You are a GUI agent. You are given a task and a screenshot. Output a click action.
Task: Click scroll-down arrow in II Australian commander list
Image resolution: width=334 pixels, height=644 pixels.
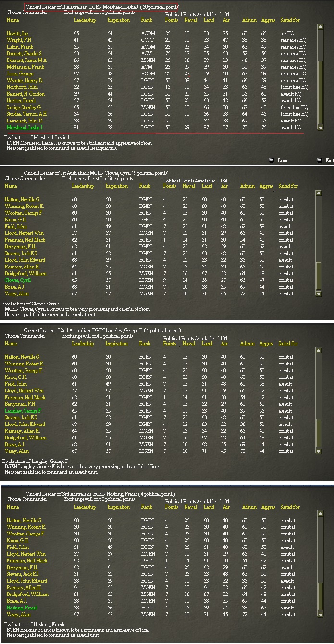(321, 127)
